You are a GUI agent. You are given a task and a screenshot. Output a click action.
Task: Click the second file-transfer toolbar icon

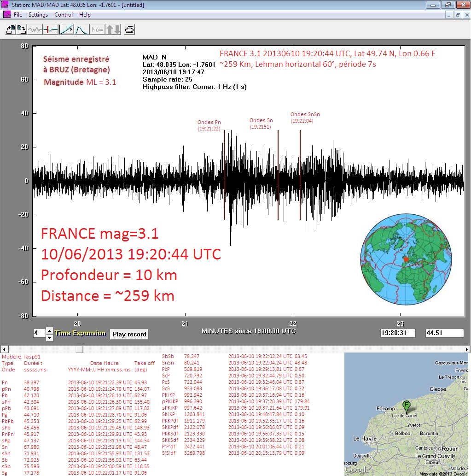click(x=22, y=29)
